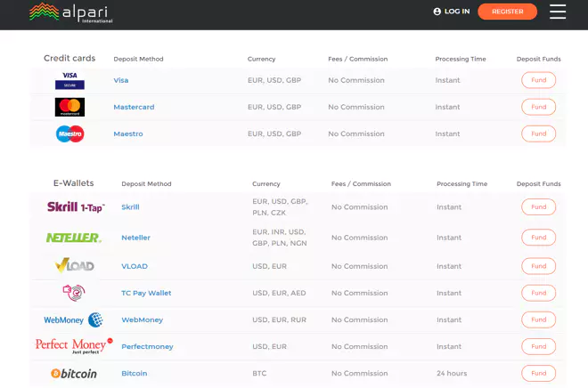Select Credit cards 'Fees / Commission' header
588x388 pixels.
[x=358, y=59]
